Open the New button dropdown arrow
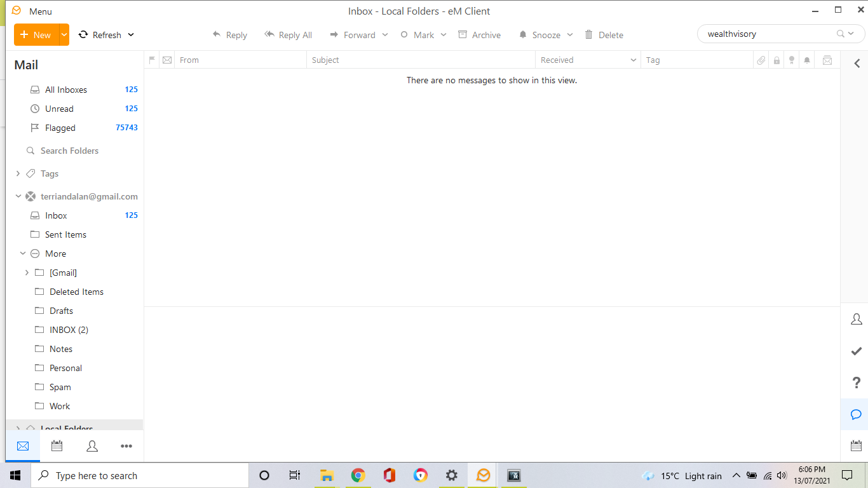The height and width of the screenshot is (488, 868). coord(64,35)
